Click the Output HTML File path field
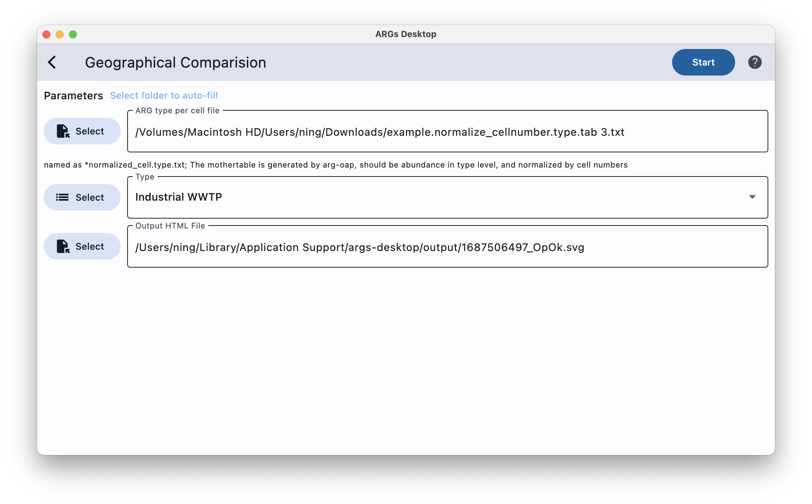The width and height of the screenshot is (812, 504). point(447,247)
